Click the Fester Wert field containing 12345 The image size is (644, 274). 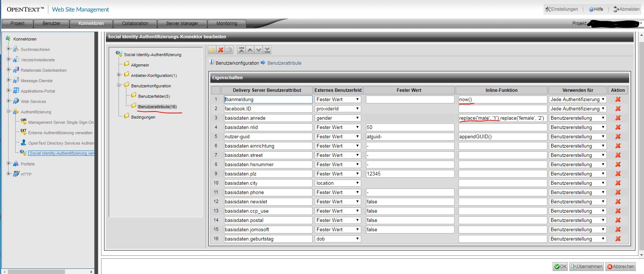coord(410,174)
